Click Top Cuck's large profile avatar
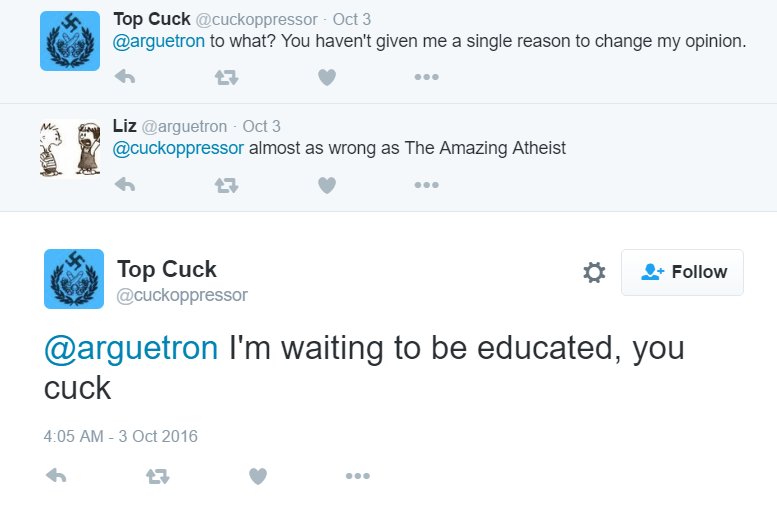The image size is (777, 508). tap(74, 279)
